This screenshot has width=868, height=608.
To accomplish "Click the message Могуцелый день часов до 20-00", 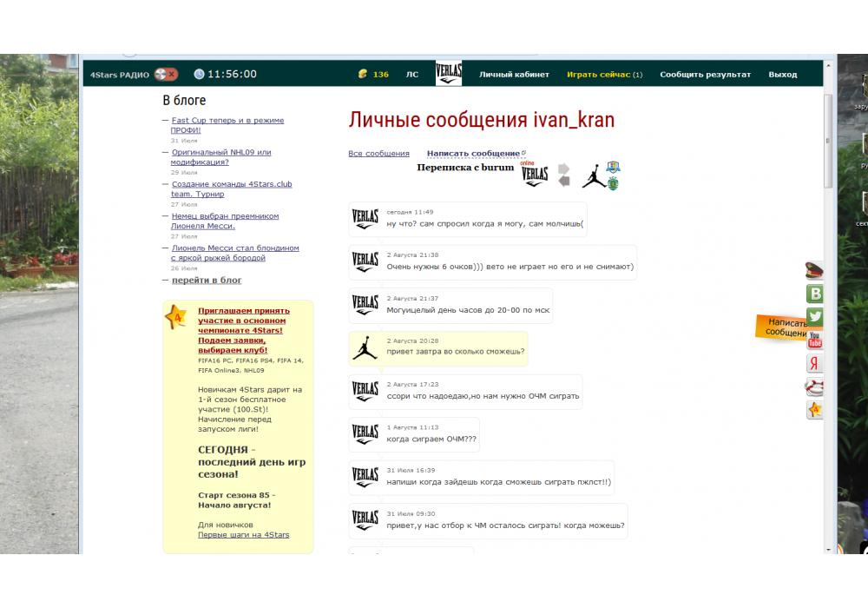I will coord(468,310).
